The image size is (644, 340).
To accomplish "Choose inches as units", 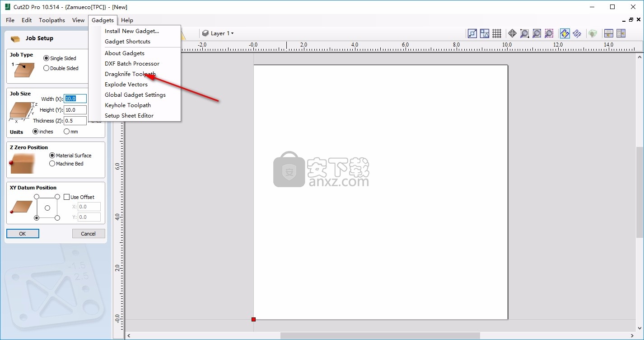I will point(36,132).
